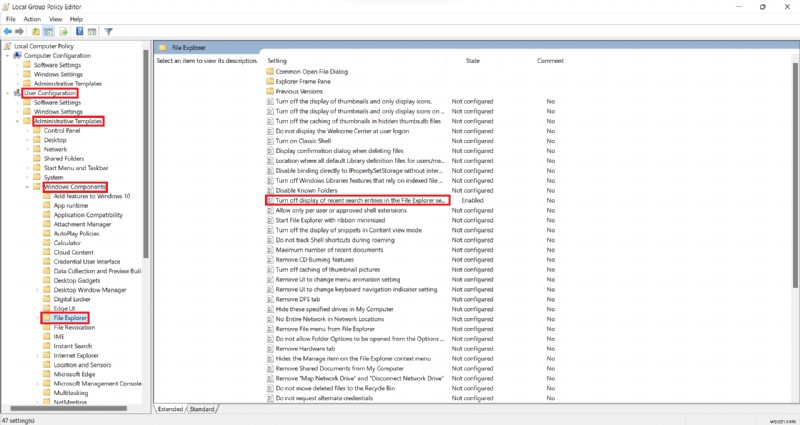Expand the Start Menu and Taskbar node
800x425 pixels.
tap(28, 168)
